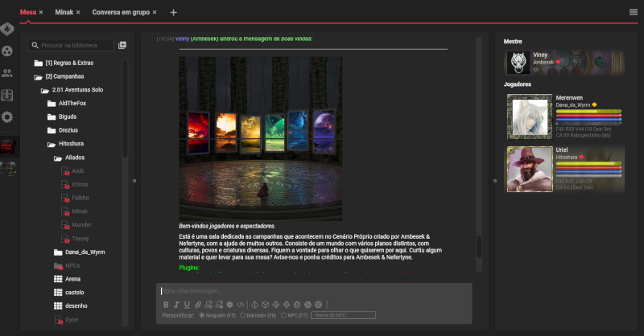Viewport: 644px width, 336px height.
Task: Open Vinny's master card
Action: click(565, 63)
